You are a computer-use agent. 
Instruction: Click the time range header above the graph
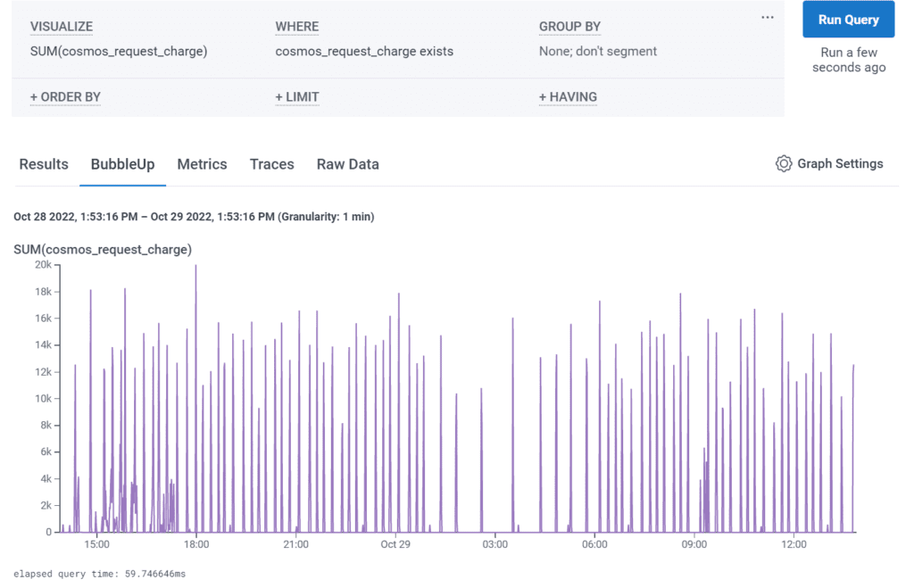click(x=194, y=217)
